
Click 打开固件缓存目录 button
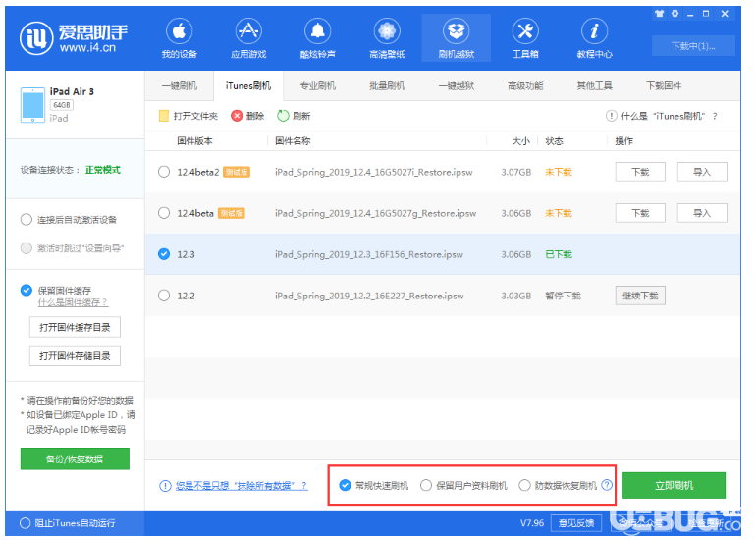click(x=75, y=327)
